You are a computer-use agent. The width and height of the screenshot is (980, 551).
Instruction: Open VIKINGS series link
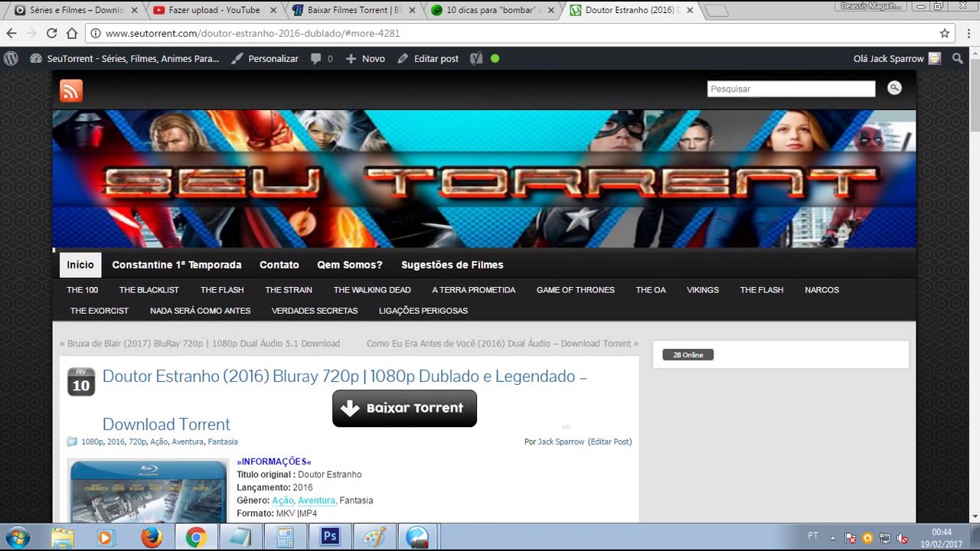click(703, 290)
